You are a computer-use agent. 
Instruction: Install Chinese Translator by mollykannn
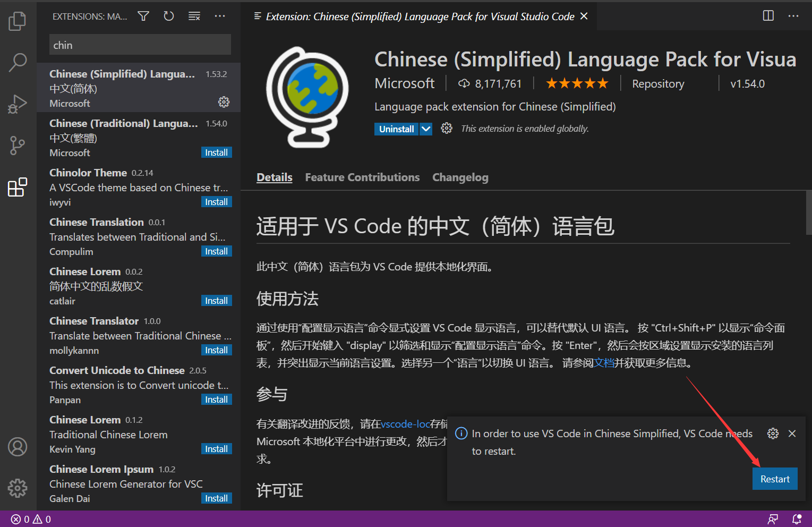(217, 350)
